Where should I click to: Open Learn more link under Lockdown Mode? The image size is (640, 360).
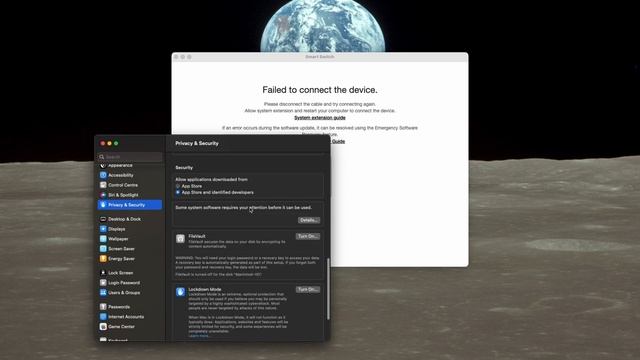199,336
